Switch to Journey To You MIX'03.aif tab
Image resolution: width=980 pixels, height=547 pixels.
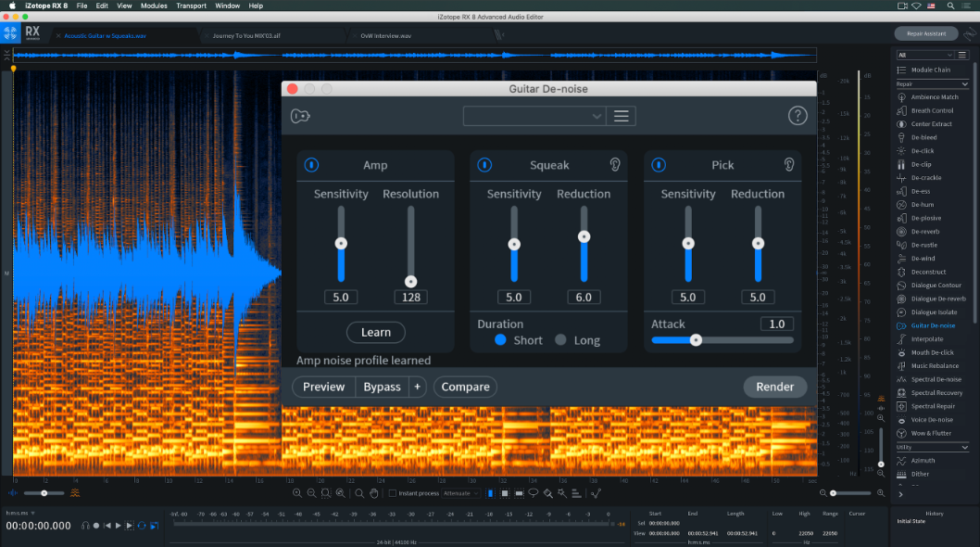pos(246,35)
